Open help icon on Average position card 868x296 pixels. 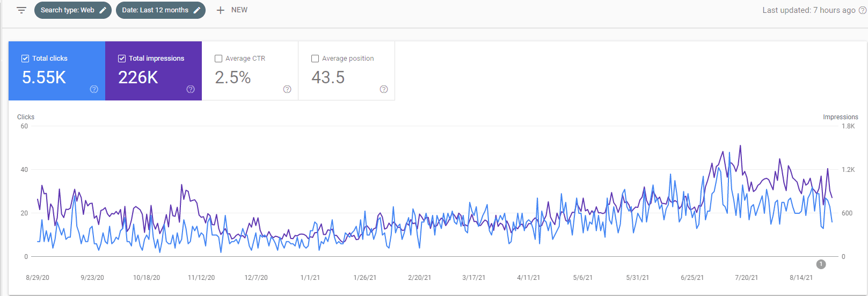[384, 89]
